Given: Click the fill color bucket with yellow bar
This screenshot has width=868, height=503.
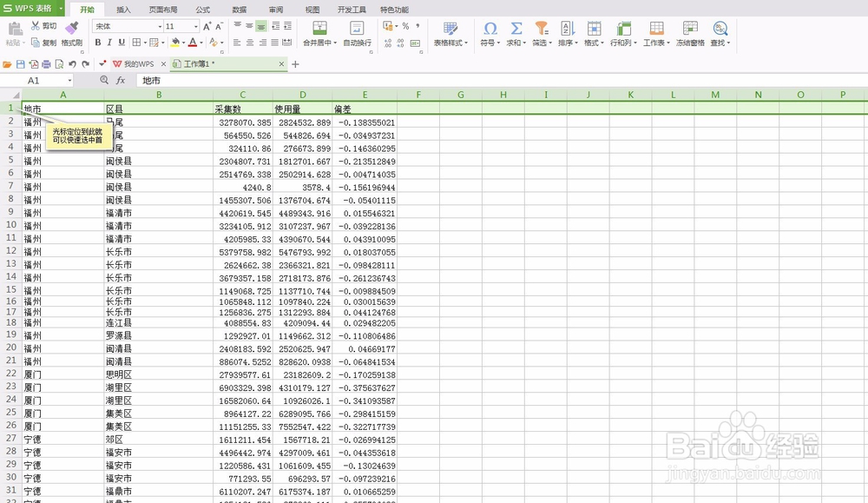Looking at the screenshot, I should (x=175, y=42).
